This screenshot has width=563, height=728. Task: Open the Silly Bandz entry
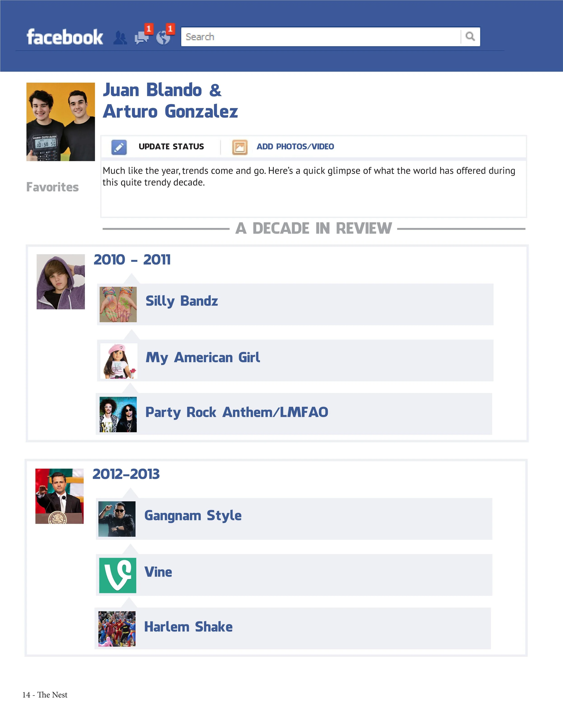tap(182, 301)
